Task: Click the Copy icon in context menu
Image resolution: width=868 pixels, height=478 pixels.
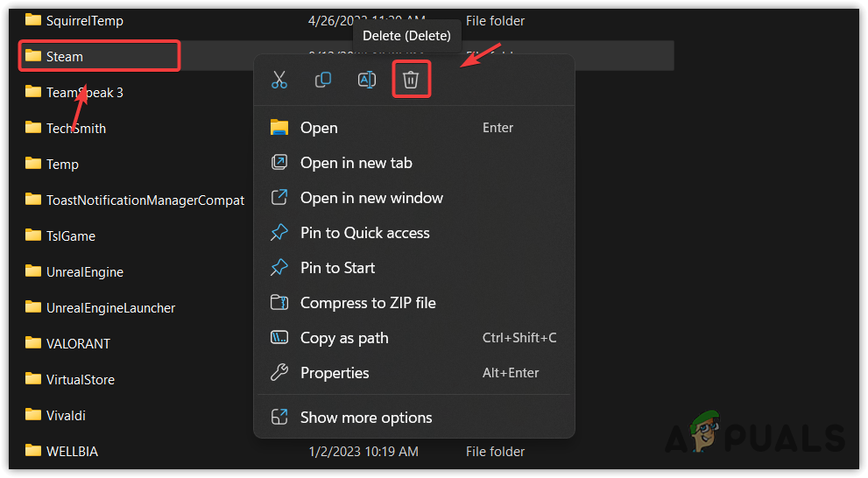Action: point(323,81)
